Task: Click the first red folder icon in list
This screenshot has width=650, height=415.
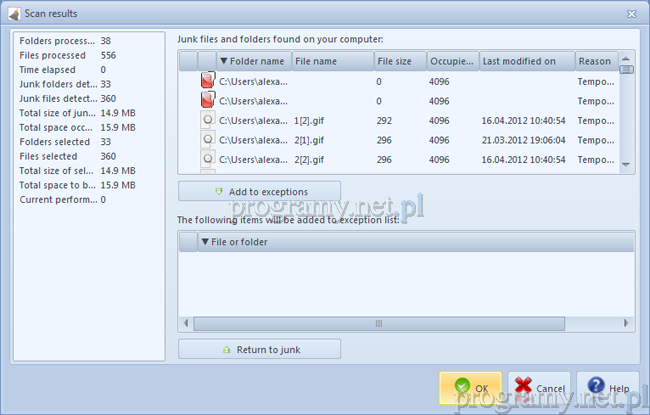Action: click(208, 81)
